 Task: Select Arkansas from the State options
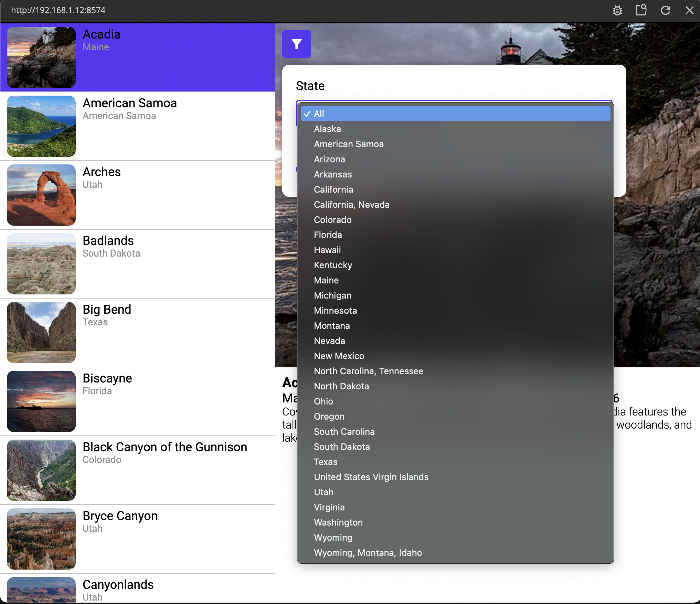pos(455,174)
